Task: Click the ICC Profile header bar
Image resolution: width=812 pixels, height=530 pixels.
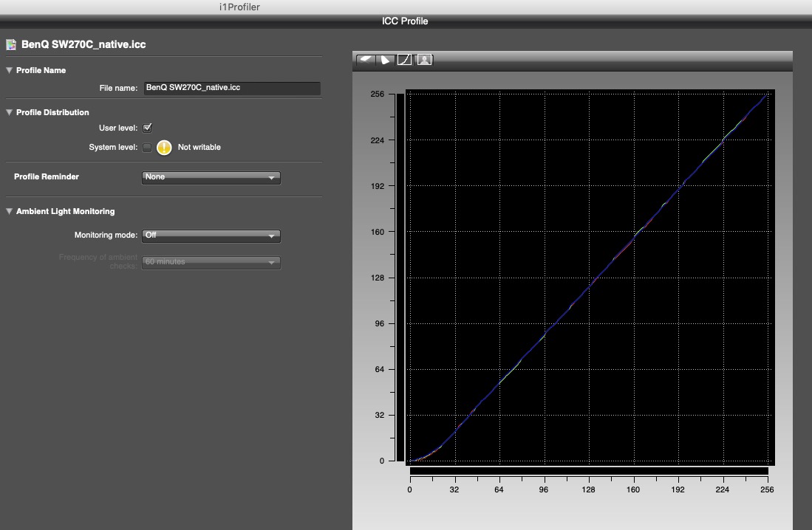Action: pos(405,21)
